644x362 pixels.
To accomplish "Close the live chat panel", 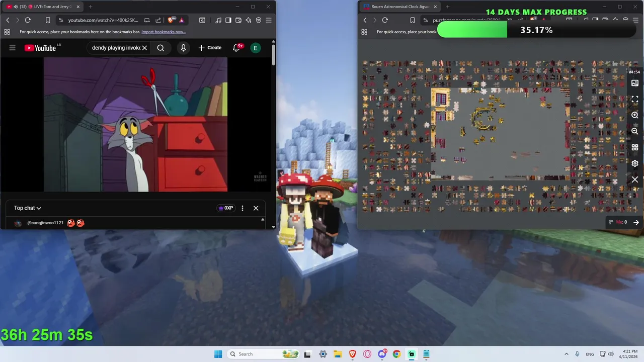I will (x=256, y=208).
